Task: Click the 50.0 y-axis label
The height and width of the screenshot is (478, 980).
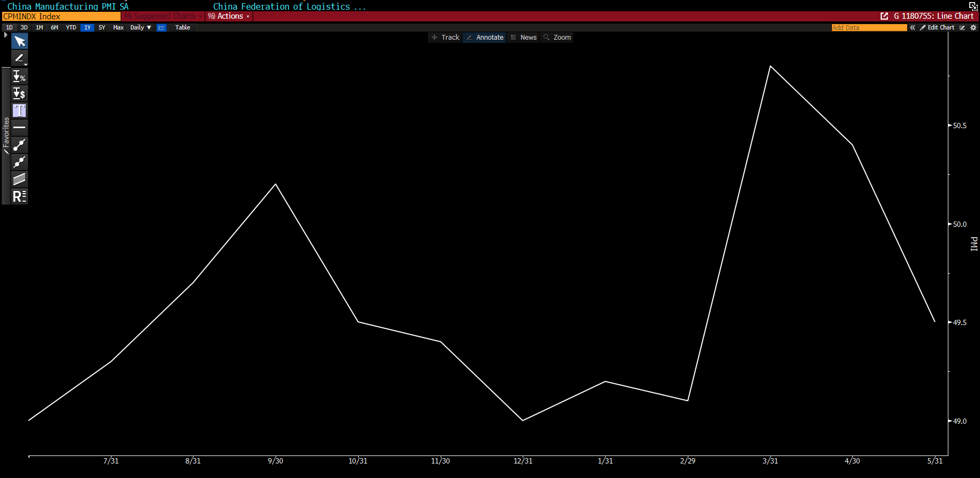Action: coord(960,224)
